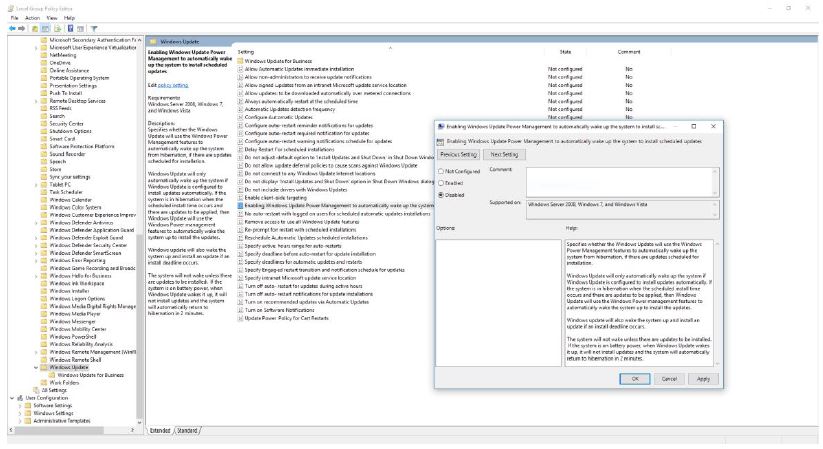Switch to the Standard tab
823x449 pixels.
pos(186,430)
